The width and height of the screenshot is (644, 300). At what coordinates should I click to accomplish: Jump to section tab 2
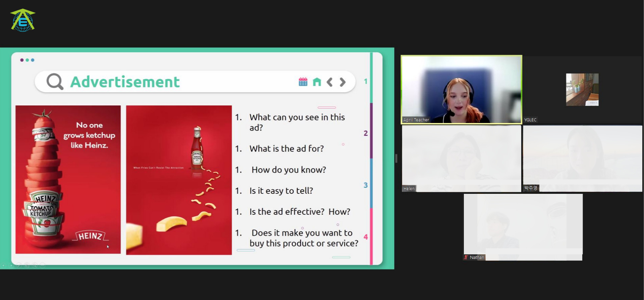(x=366, y=133)
